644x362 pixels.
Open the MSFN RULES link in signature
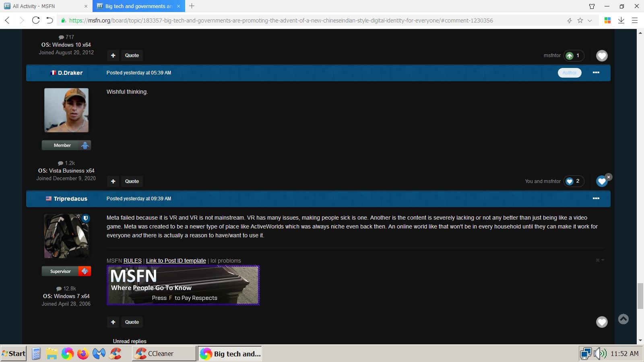[132, 261]
